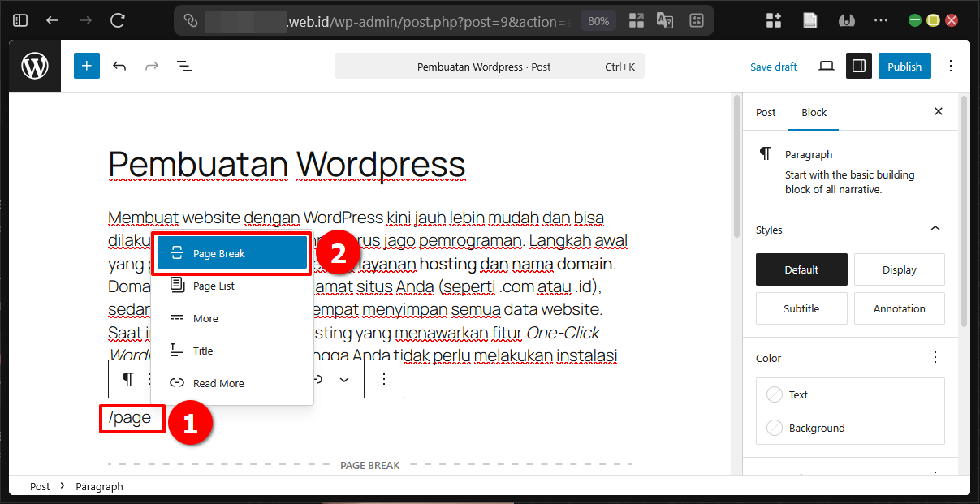Click Post in the breadcrumb at the bottom

[39, 485]
